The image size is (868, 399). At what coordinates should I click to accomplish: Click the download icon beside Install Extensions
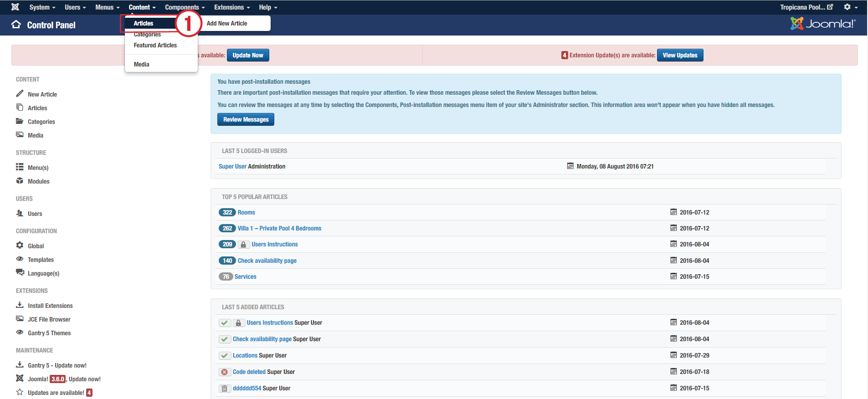tap(20, 305)
